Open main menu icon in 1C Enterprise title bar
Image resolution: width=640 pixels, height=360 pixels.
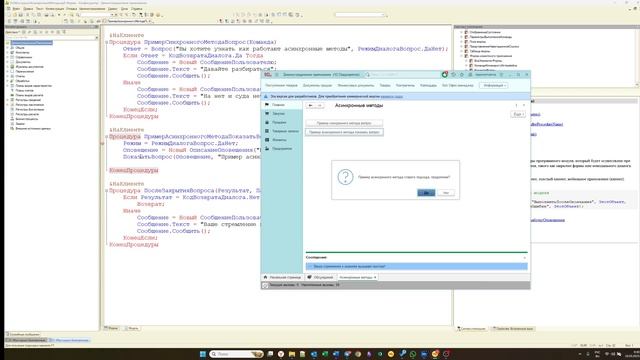pyautogui.click(x=276, y=75)
